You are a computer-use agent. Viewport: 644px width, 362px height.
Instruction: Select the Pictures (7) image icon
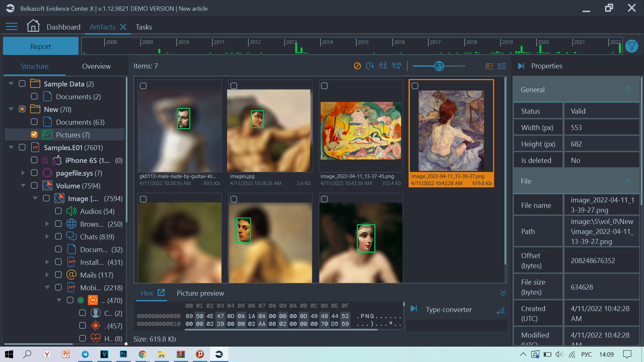(47, 135)
